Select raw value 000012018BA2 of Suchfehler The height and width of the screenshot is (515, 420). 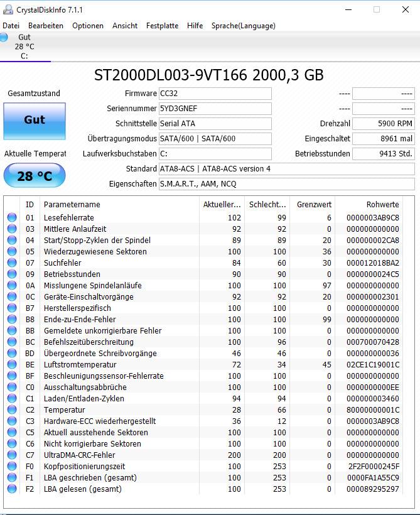click(373, 263)
